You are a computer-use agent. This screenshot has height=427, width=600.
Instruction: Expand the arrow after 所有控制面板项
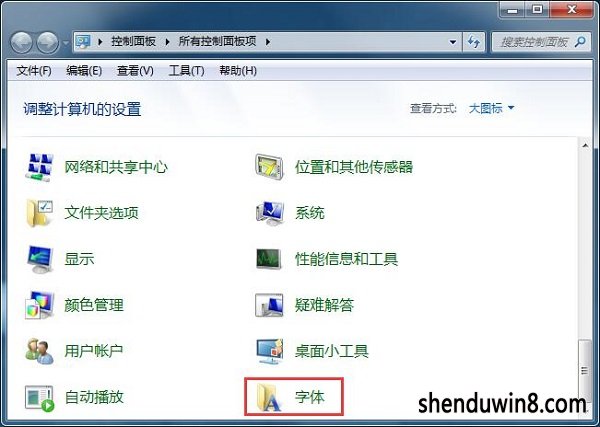click(x=268, y=41)
